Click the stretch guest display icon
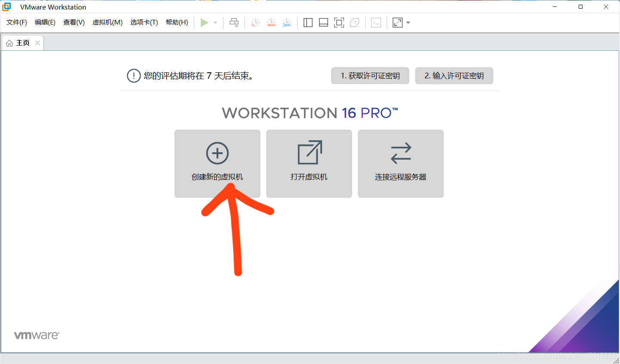This screenshot has width=620, height=364. (x=397, y=23)
